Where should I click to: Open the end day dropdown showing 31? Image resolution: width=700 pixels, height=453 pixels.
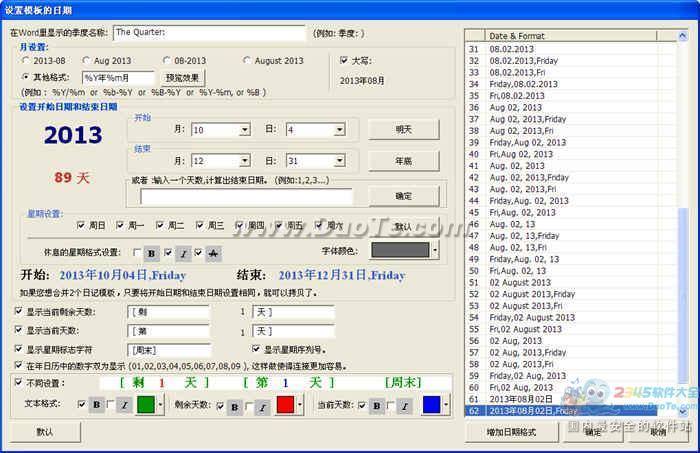coord(340,161)
